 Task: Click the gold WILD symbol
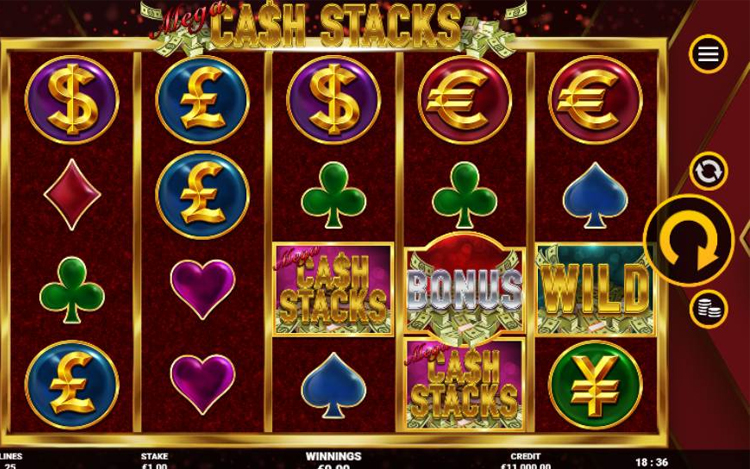pyautogui.click(x=595, y=289)
